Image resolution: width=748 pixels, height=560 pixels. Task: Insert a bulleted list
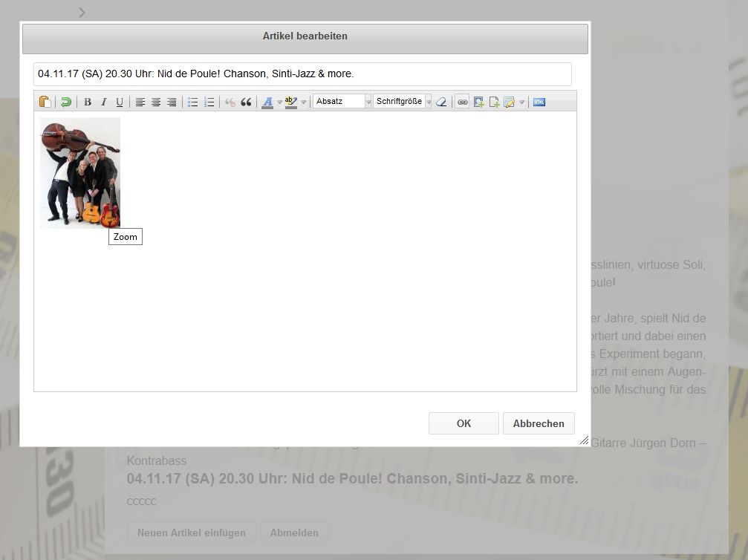[x=193, y=102]
